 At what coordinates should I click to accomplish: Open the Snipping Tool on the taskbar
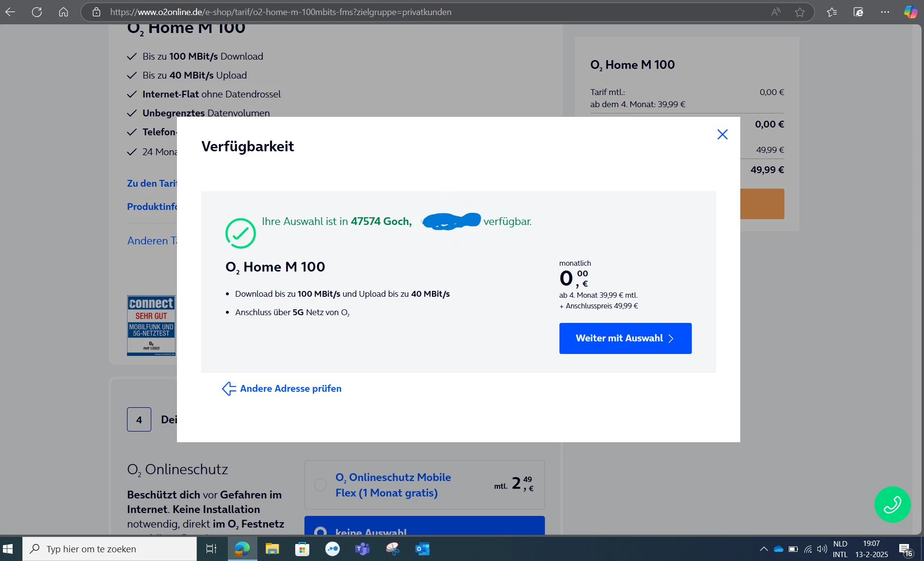pos(393,549)
